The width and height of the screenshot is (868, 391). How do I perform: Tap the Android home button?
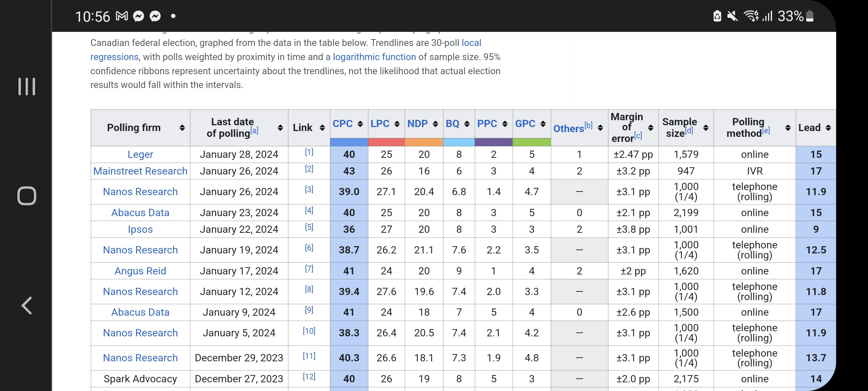(27, 196)
